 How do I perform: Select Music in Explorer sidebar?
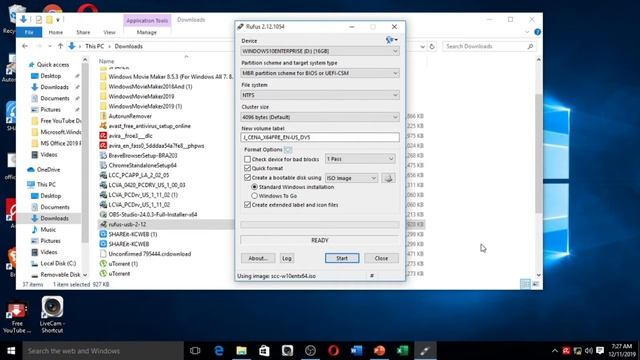click(x=48, y=230)
